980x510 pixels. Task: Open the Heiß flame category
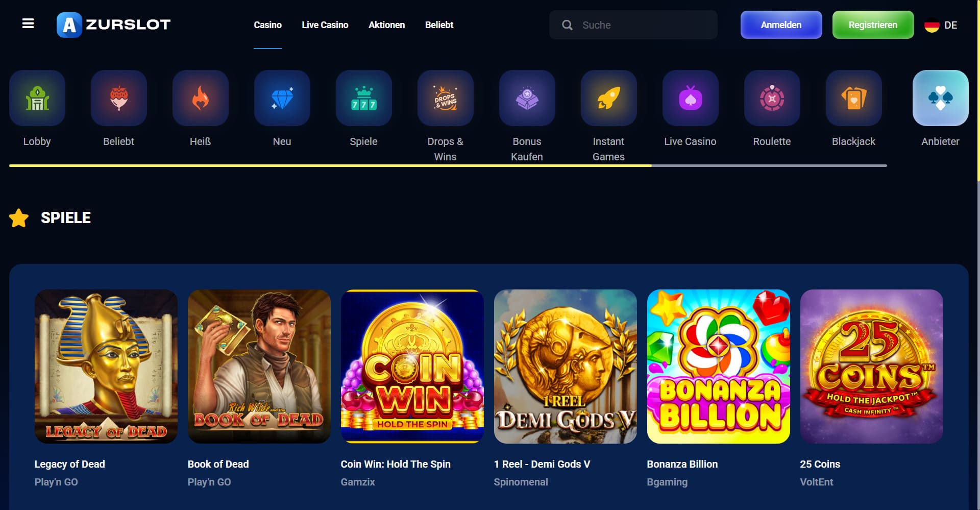point(201,98)
